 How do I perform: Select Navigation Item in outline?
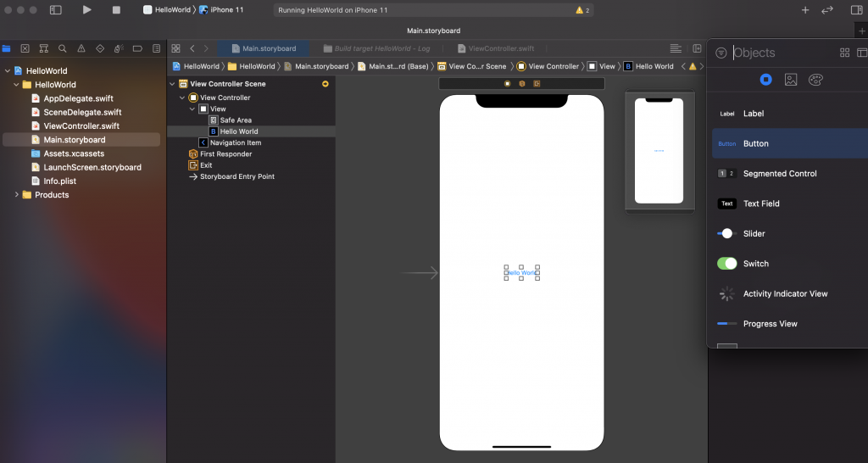(x=236, y=143)
